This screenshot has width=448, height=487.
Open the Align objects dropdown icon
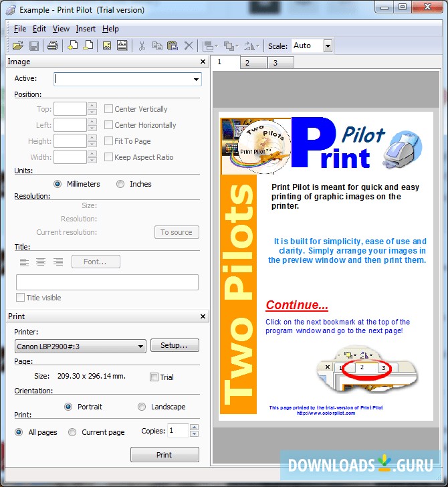coord(211,46)
